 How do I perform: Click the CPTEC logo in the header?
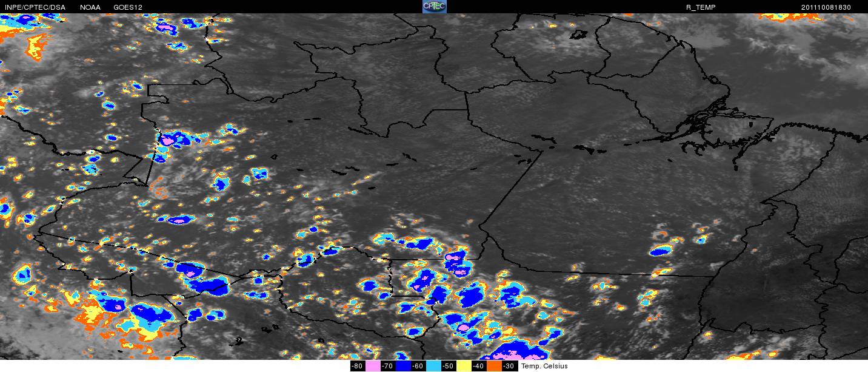[434, 7]
